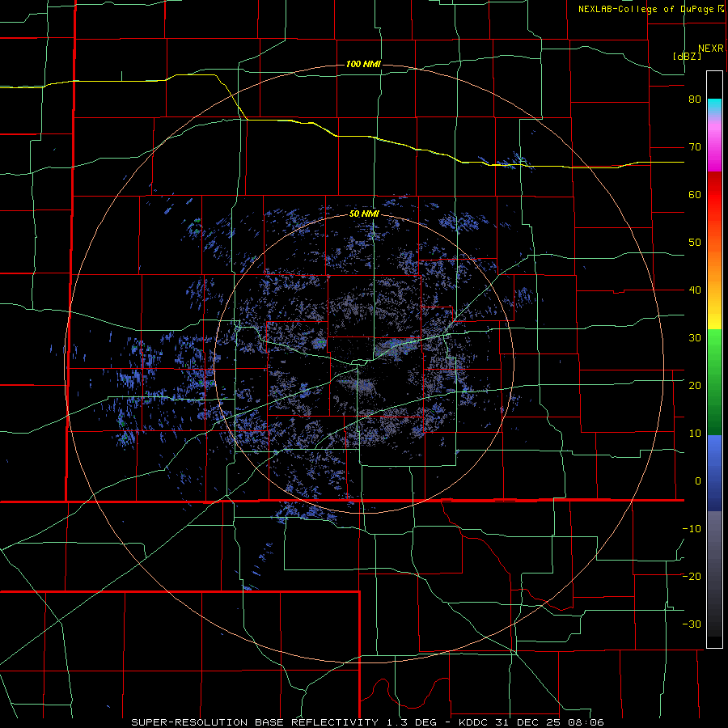Click the Super-Resolution Base Reflectivity caption
This screenshot has height=728, width=728.
[367, 722]
